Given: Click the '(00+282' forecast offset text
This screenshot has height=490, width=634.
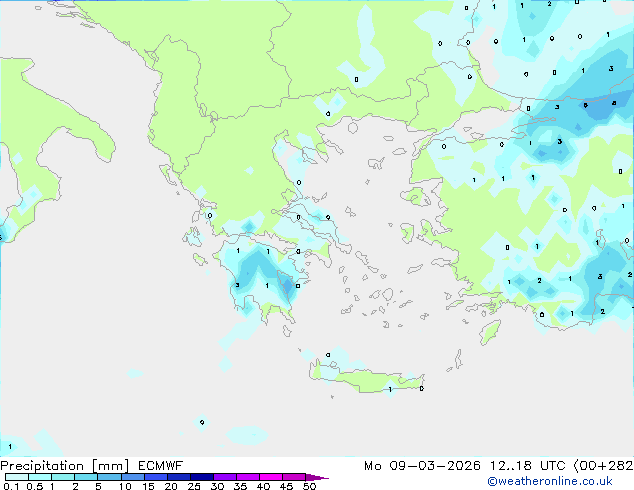Looking at the screenshot, I should coord(603,466).
